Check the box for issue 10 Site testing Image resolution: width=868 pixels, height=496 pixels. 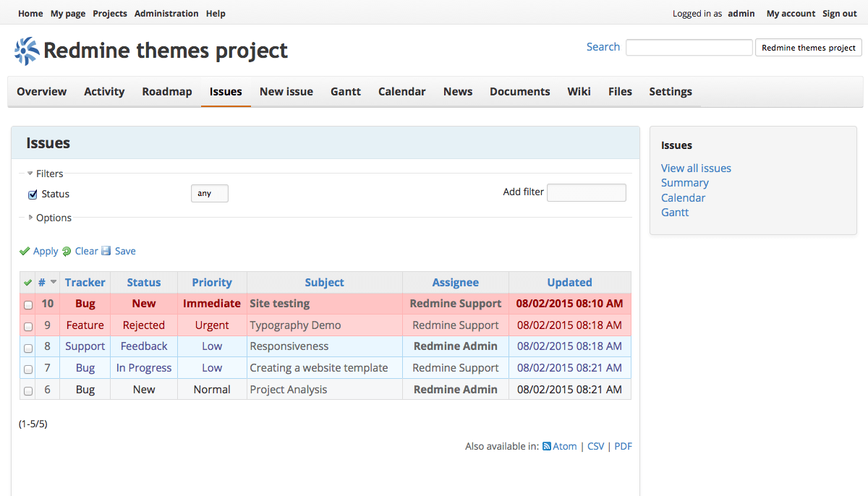tap(28, 305)
